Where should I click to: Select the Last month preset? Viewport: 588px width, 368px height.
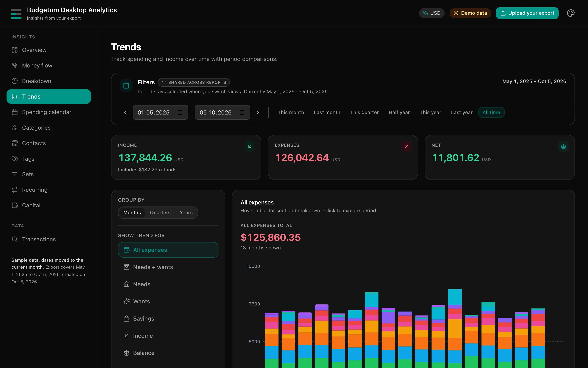[327, 112]
